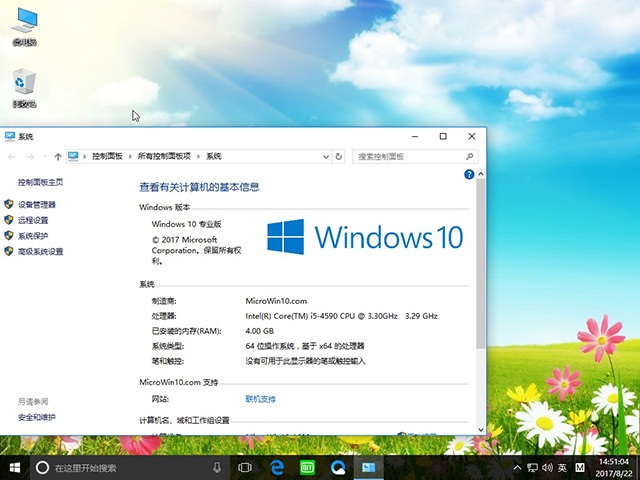
Task: Click the System window taskbar button
Action: [369, 468]
